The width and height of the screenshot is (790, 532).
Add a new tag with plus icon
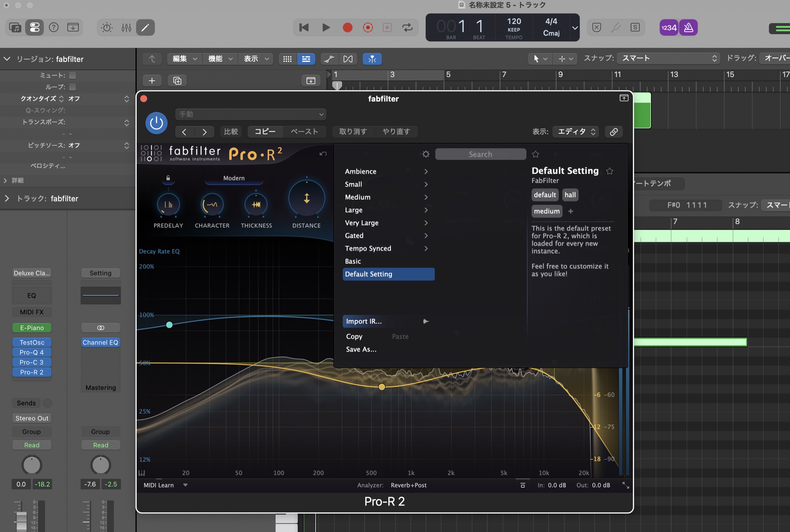click(x=570, y=211)
